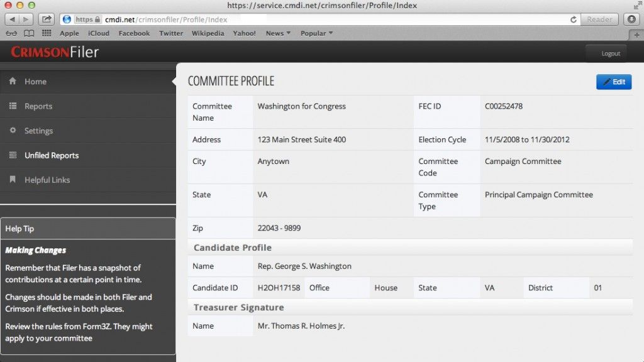Screen dimensions: 644x362
Task: Show bookmarks book icon
Action: 29,33
